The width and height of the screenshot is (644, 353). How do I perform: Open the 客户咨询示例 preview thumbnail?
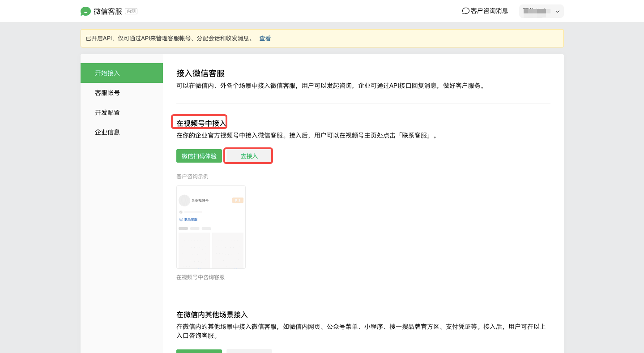pos(211,227)
